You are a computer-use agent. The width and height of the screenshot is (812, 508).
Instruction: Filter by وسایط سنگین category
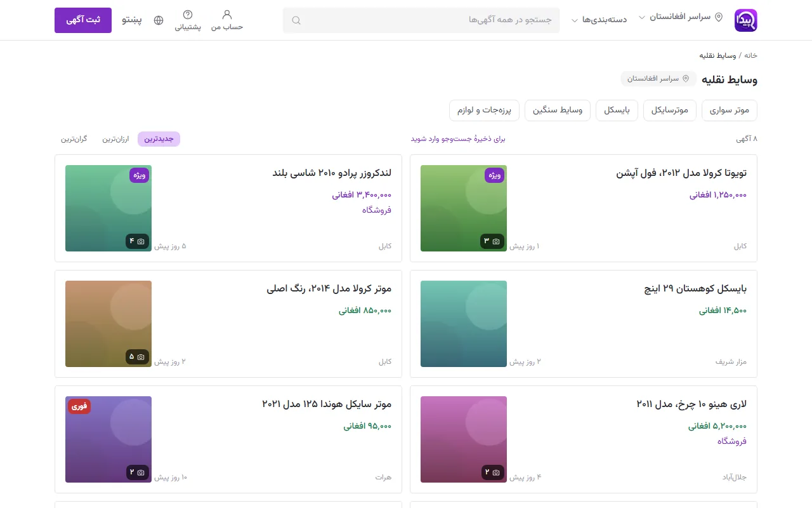558,110
